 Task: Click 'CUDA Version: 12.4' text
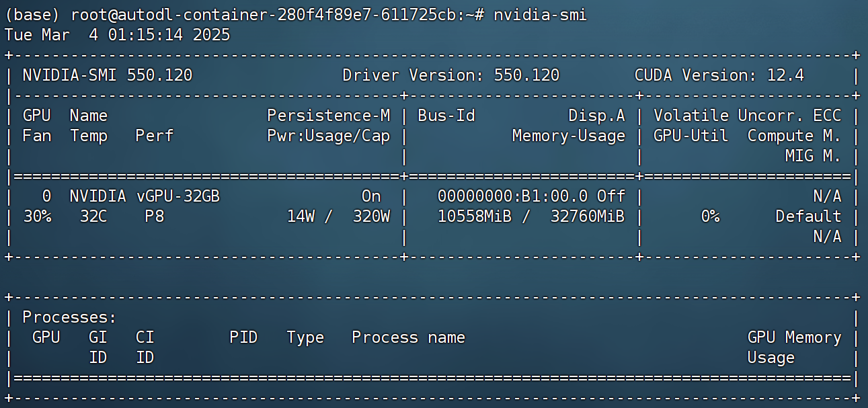(x=719, y=75)
